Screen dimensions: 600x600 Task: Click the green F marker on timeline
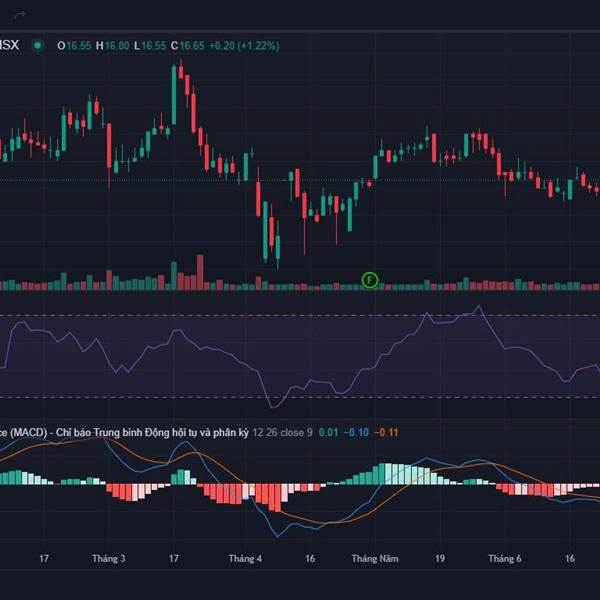pyautogui.click(x=370, y=280)
